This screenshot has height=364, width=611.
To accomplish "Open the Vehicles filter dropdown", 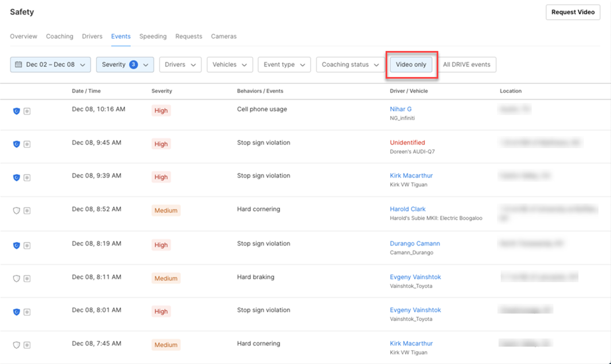I will (229, 65).
